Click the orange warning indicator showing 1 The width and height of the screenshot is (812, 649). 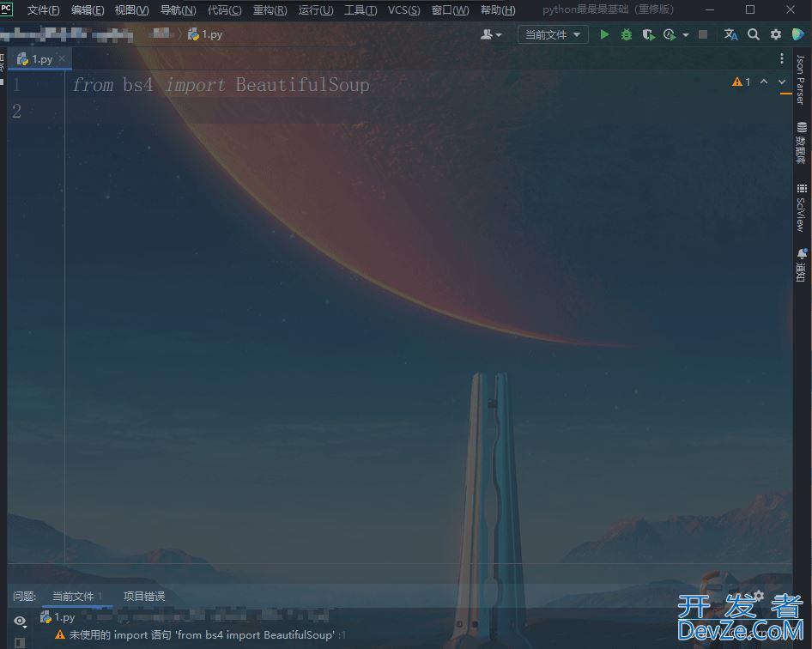coord(742,82)
